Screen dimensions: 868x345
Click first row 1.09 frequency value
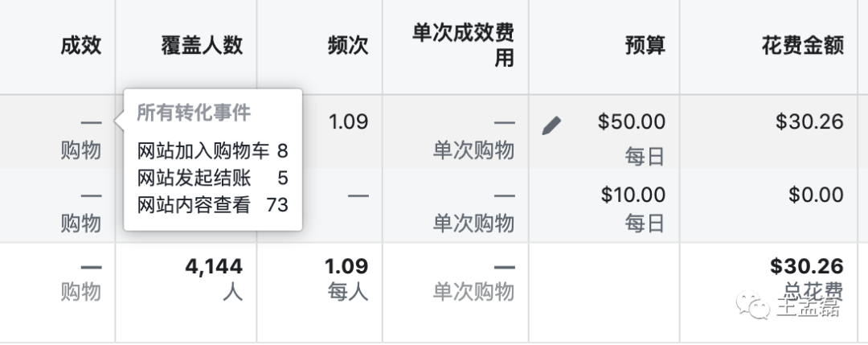[348, 121]
